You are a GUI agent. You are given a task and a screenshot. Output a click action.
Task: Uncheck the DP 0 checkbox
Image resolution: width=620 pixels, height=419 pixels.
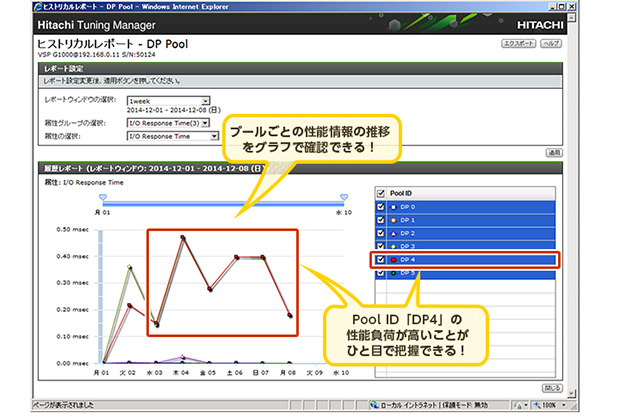point(381,207)
